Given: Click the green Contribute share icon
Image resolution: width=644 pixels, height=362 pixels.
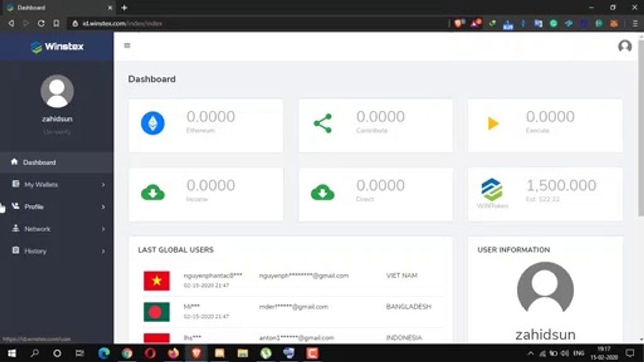Looking at the screenshot, I should (323, 123).
